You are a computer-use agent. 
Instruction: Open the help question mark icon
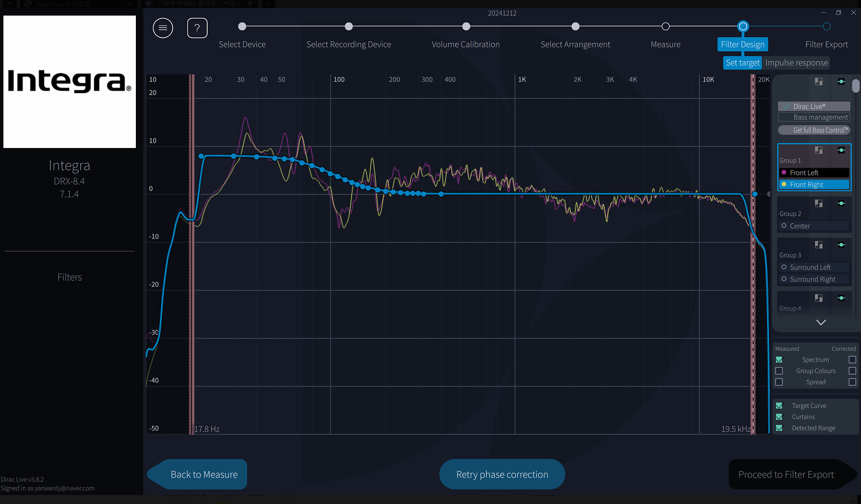tap(197, 28)
